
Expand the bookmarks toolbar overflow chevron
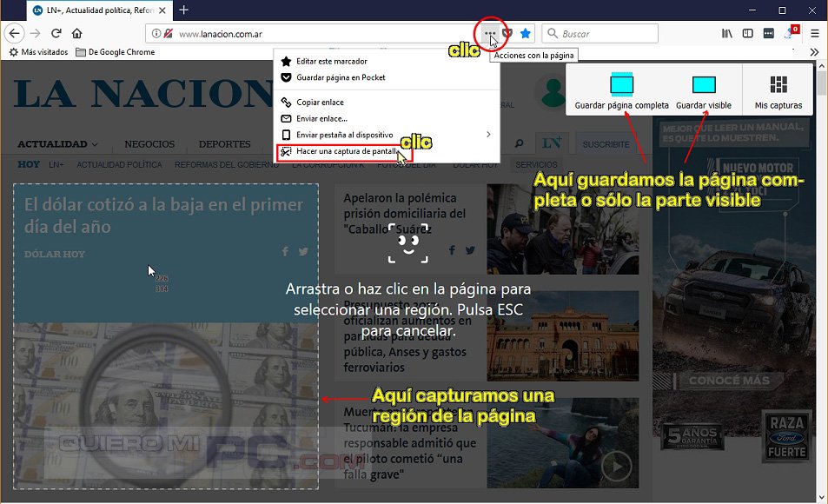point(814,52)
